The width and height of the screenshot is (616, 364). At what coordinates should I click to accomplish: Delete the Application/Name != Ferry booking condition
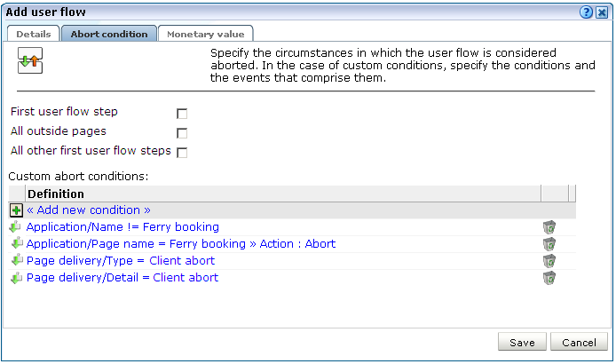click(x=549, y=227)
